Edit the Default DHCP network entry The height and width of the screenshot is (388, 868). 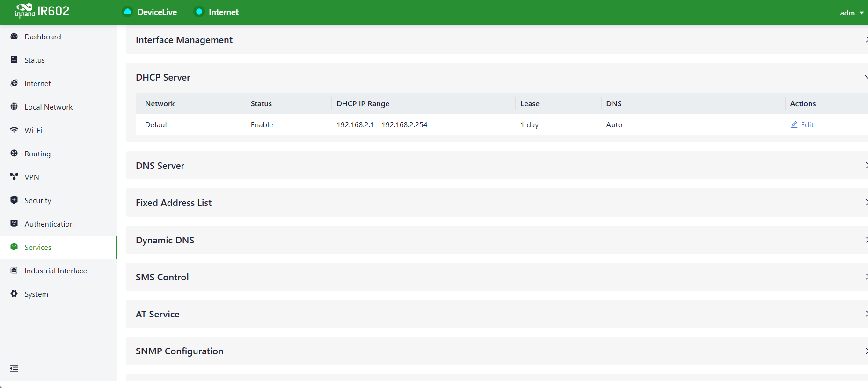pos(802,125)
